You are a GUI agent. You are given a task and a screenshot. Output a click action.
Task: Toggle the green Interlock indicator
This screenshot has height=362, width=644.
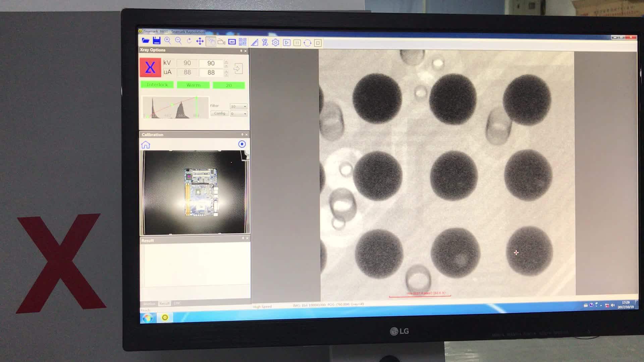pyautogui.click(x=157, y=84)
